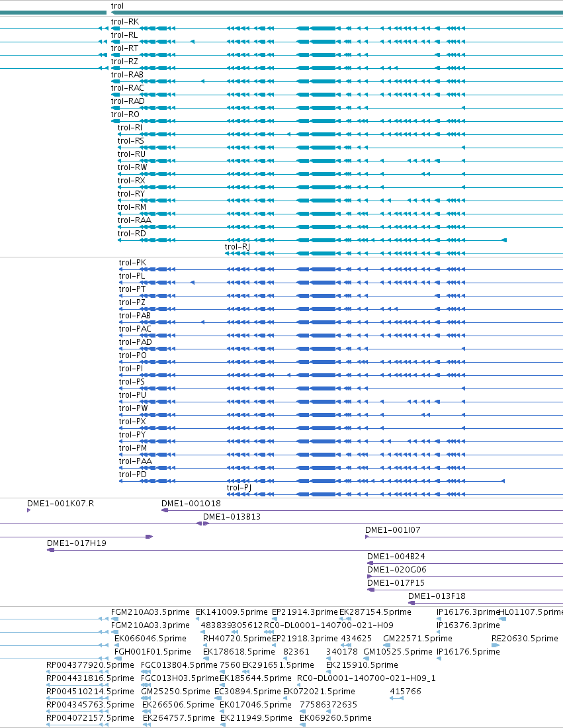
Task: Pick clone DME1-017P15 label
Action: pos(396,582)
